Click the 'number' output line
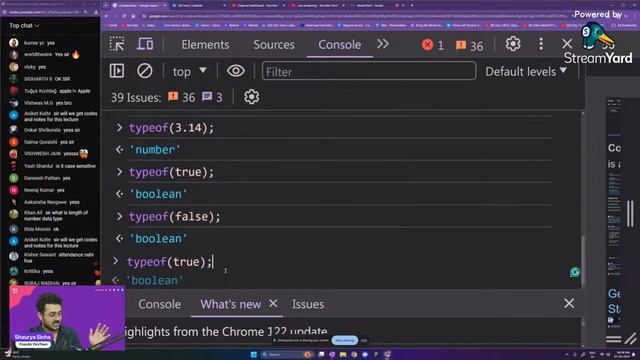640x360 pixels. coord(155,150)
